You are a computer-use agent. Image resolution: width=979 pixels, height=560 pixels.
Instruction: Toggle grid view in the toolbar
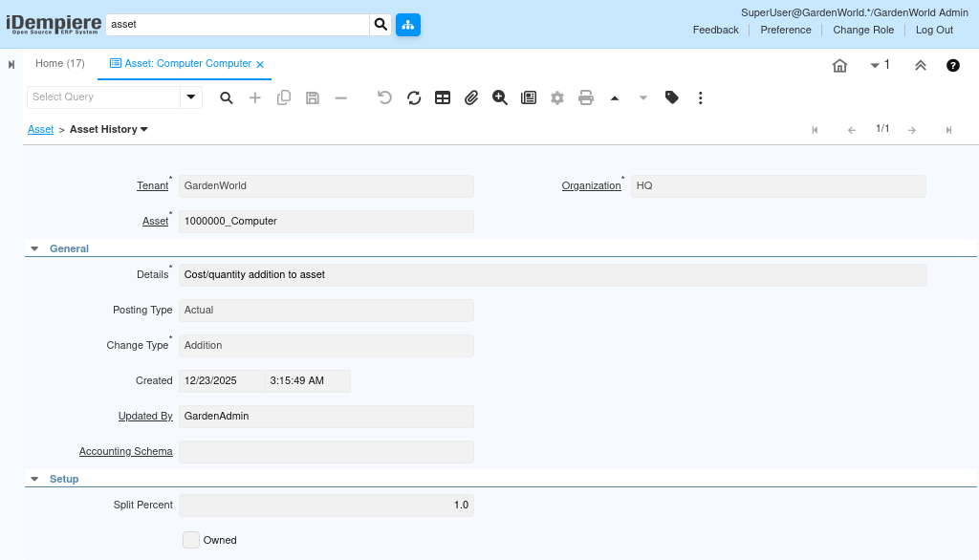click(443, 97)
